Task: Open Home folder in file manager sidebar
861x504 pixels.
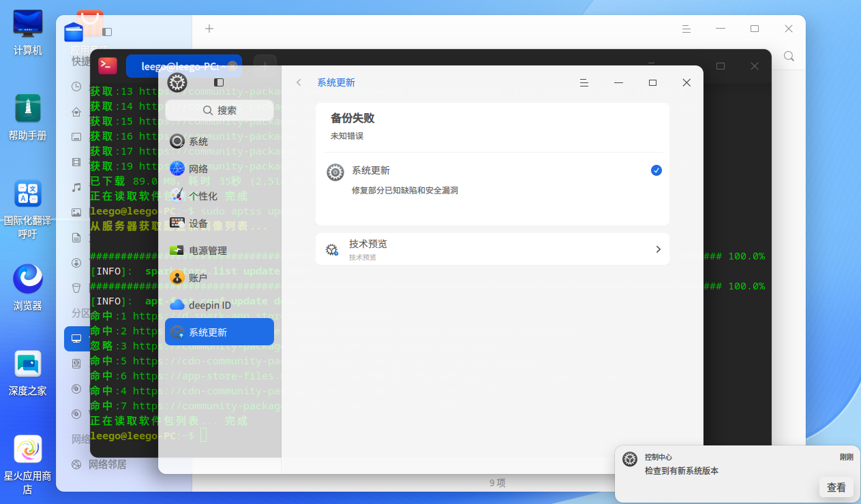Action: tap(76, 112)
